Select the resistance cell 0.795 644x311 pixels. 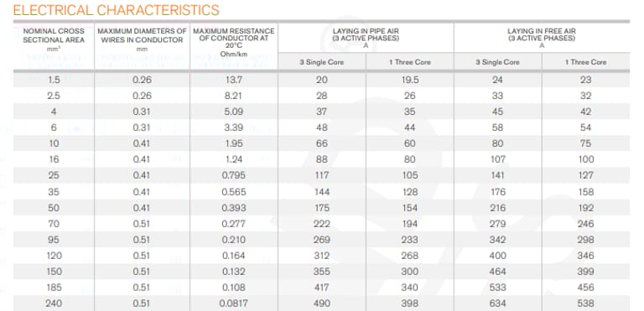pyautogui.click(x=234, y=175)
